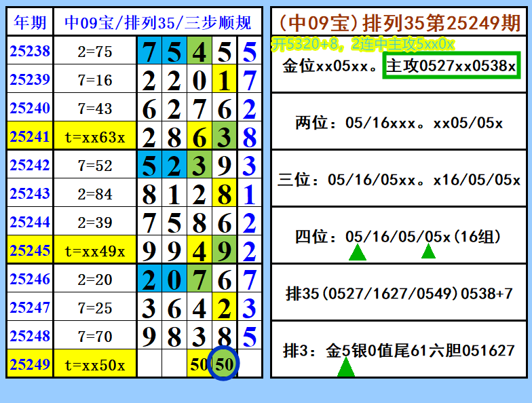Click the 四位 prediction line
Viewport: 532px width, 403px height.
click(x=398, y=236)
